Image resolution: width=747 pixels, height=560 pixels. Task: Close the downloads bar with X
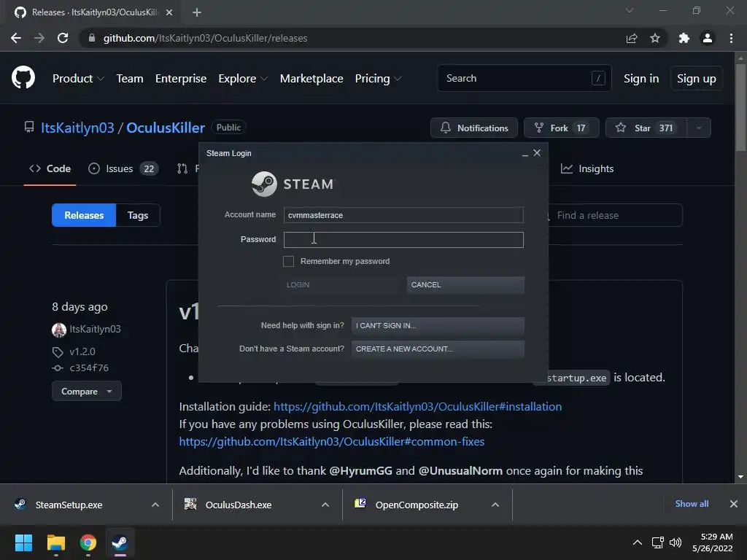pos(734,504)
